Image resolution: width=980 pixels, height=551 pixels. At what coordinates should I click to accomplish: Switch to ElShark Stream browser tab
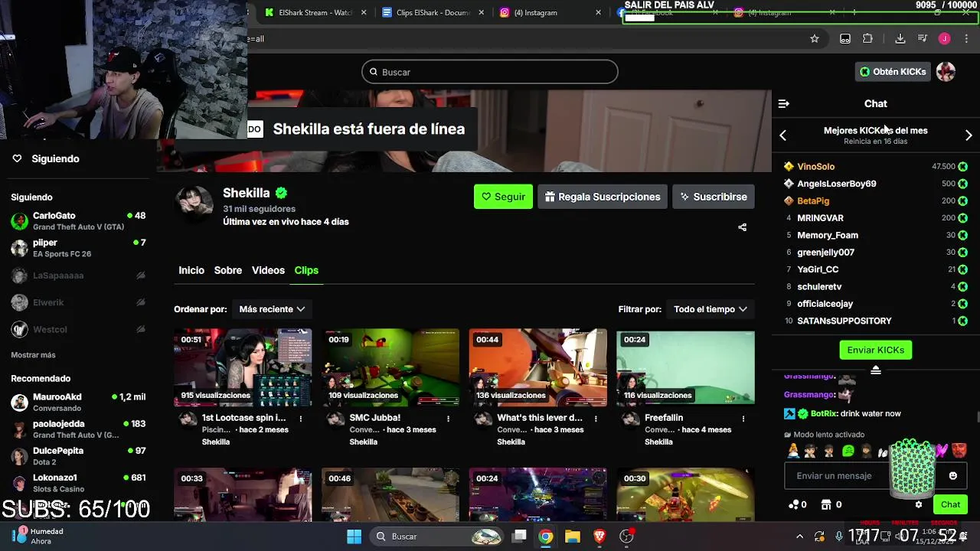[316, 12]
